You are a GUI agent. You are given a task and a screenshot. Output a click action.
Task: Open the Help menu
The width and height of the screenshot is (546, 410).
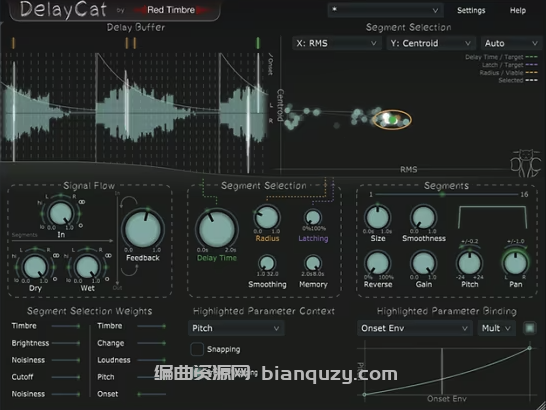(518, 10)
